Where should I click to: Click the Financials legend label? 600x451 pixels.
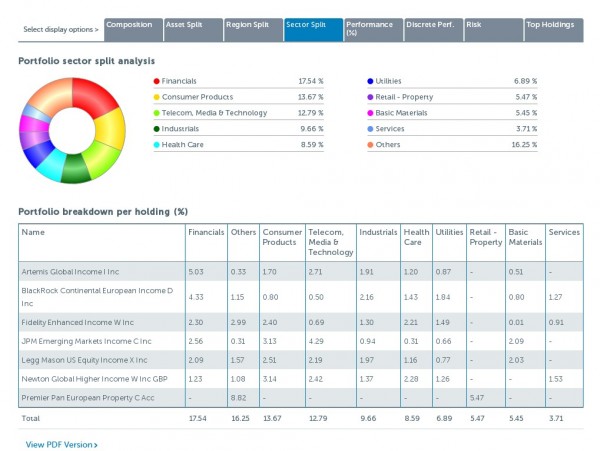click(179, 81)
